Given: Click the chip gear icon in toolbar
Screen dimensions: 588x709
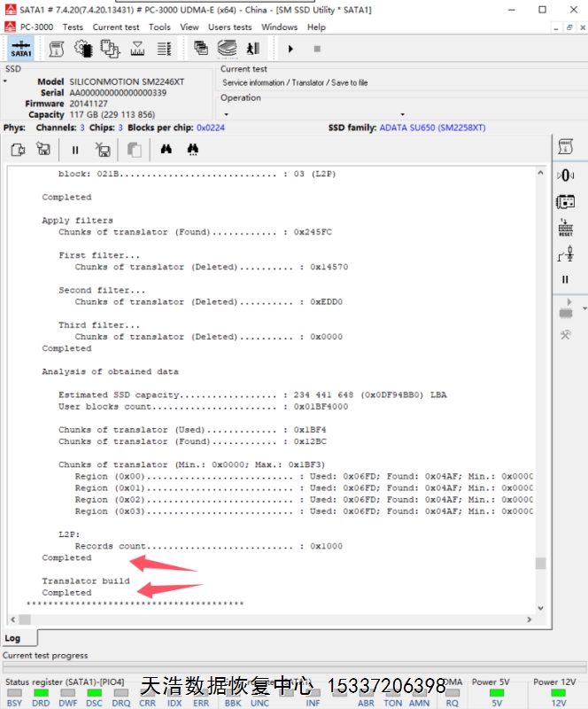Looking at the screenshot, I should [x=83, y=49].
